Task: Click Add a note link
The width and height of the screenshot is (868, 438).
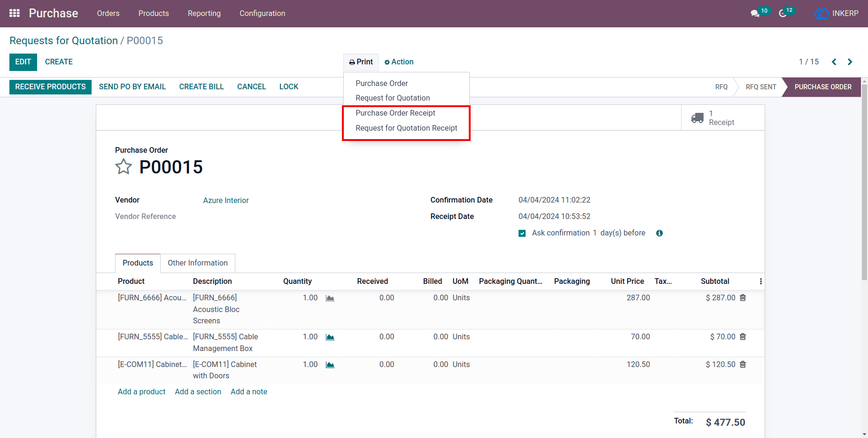Action: coord(249,392)
